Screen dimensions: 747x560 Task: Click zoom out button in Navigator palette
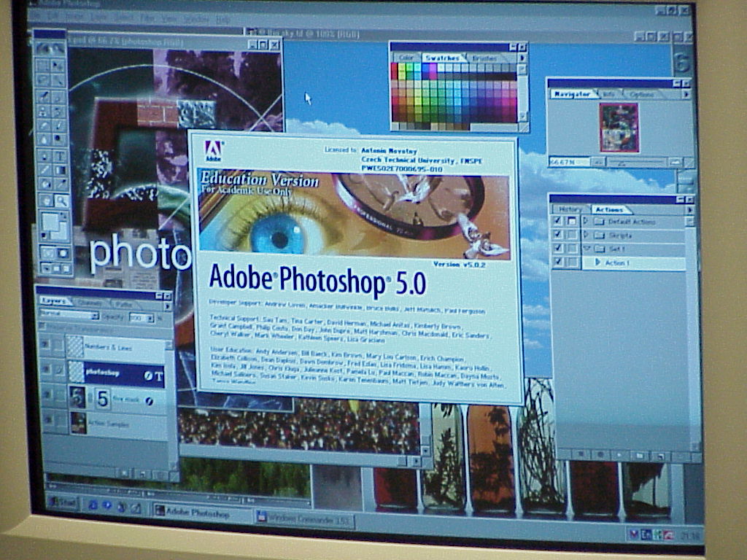coord(598,162)
